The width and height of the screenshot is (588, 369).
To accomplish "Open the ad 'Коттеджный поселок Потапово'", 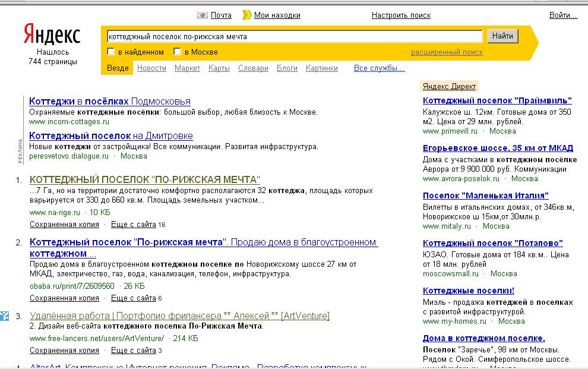I will click(x=493, y=243).
